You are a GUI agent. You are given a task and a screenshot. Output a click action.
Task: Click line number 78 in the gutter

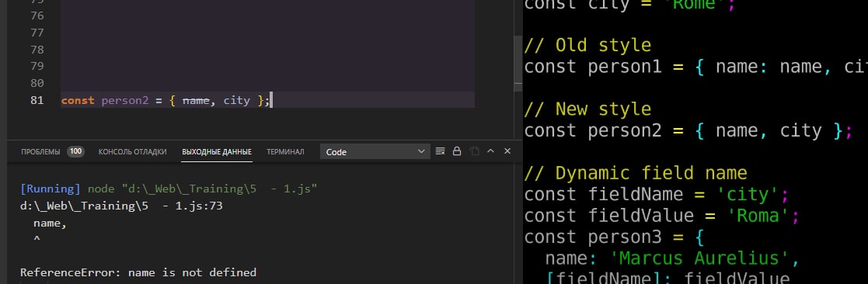tap(37, 50)
